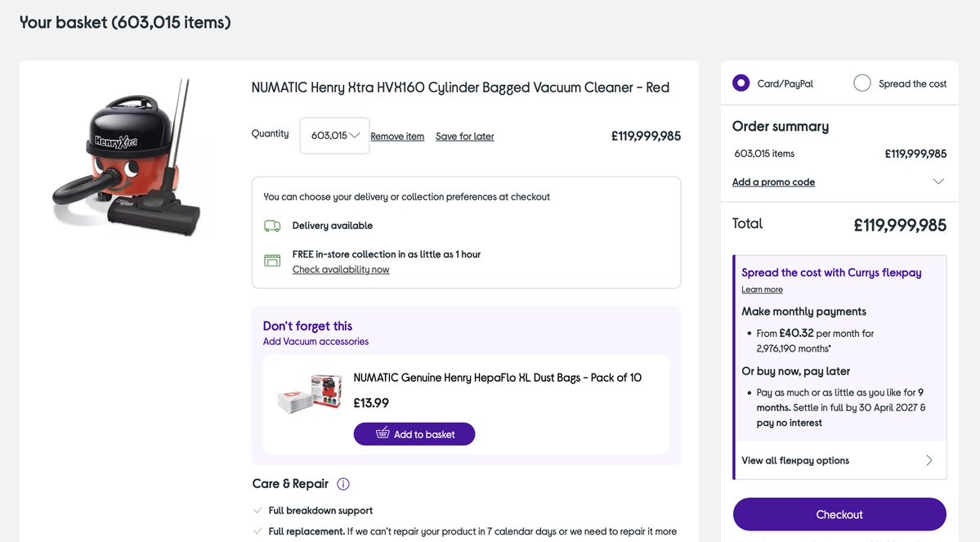Open Check availability now link
This screenshot has height=542, width=980.
341,270
